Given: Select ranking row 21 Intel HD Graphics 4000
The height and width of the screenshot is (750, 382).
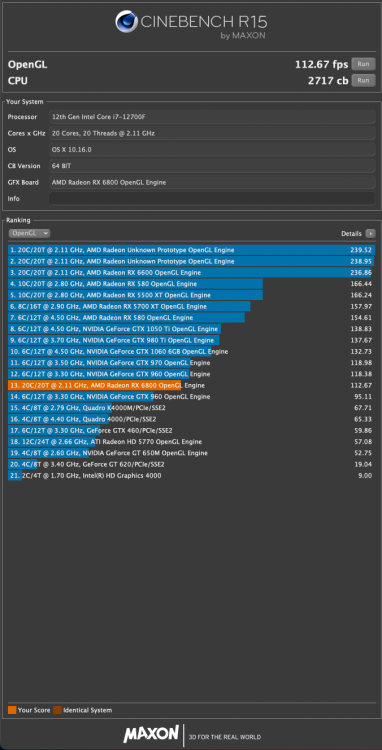Looking at the screenshot, I should (x=192, y=475).
